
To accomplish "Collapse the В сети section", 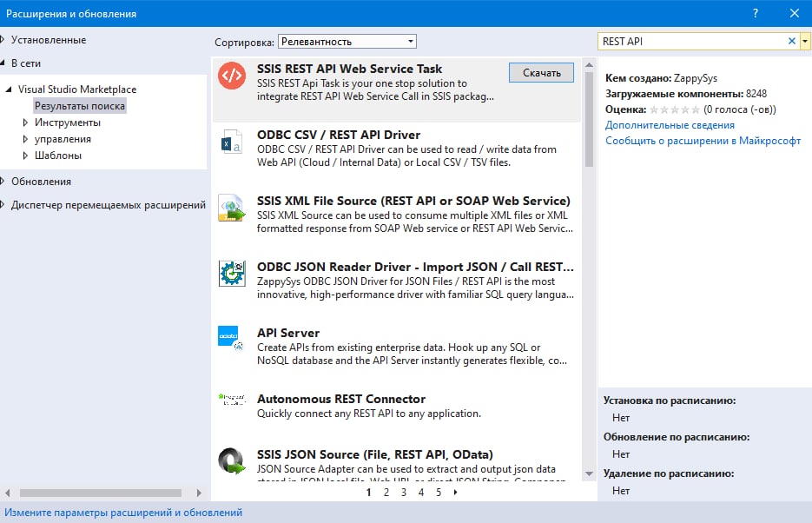I will point(3,63).
